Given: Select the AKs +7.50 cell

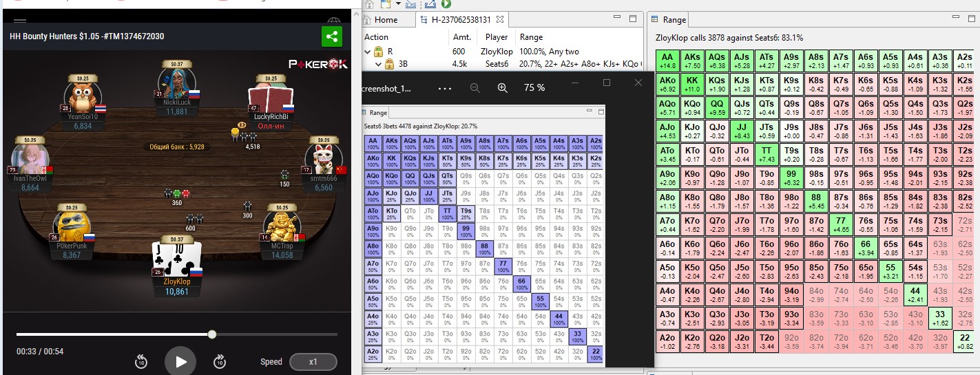Looking at the screenshot, I should [693, 61].
